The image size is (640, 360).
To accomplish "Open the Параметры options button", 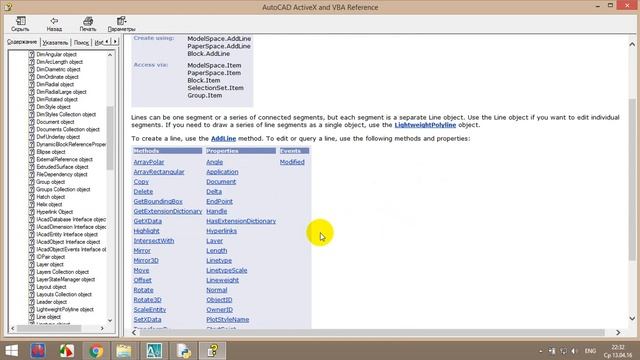I will (x=121, y=24).
